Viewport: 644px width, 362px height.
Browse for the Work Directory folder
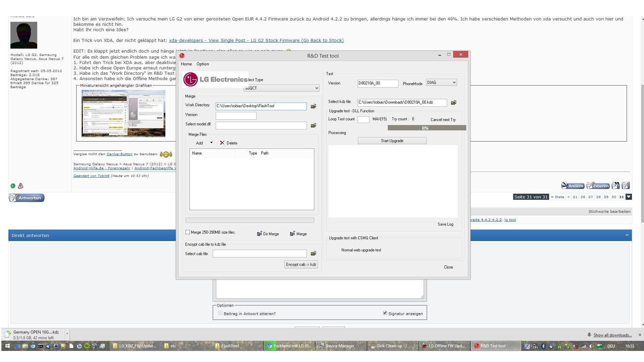tap(313, 106)
